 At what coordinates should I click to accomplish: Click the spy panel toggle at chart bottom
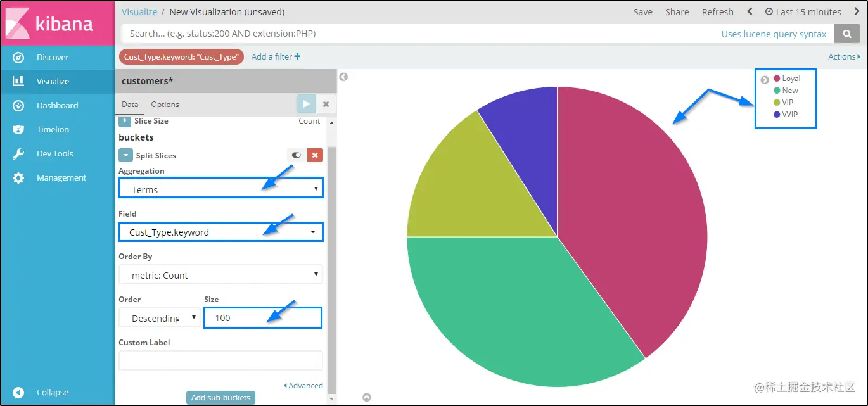coord(367,398)
